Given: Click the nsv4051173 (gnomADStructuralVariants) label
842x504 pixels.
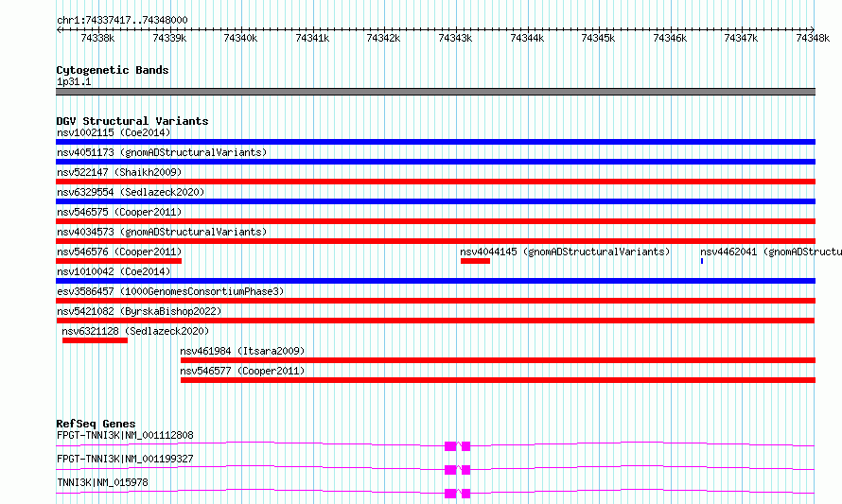Looking at the screenshot, I should (162, 152).
